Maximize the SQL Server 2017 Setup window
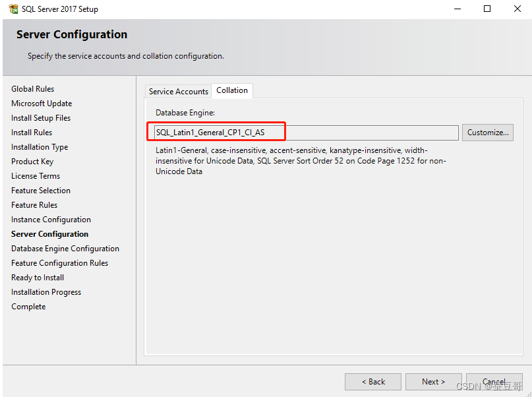Viewport: 532px width, 397px height. point(487,9)
